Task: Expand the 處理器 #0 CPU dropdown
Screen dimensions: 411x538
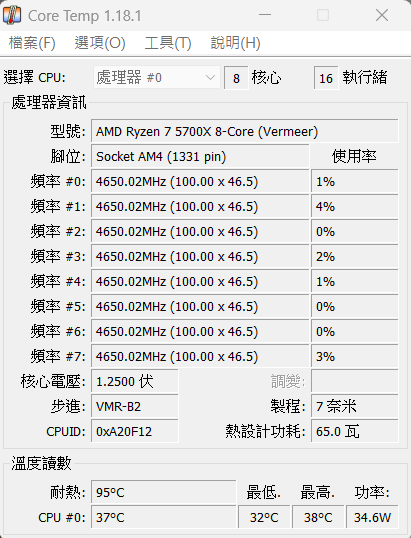Action: click(157, 78)
